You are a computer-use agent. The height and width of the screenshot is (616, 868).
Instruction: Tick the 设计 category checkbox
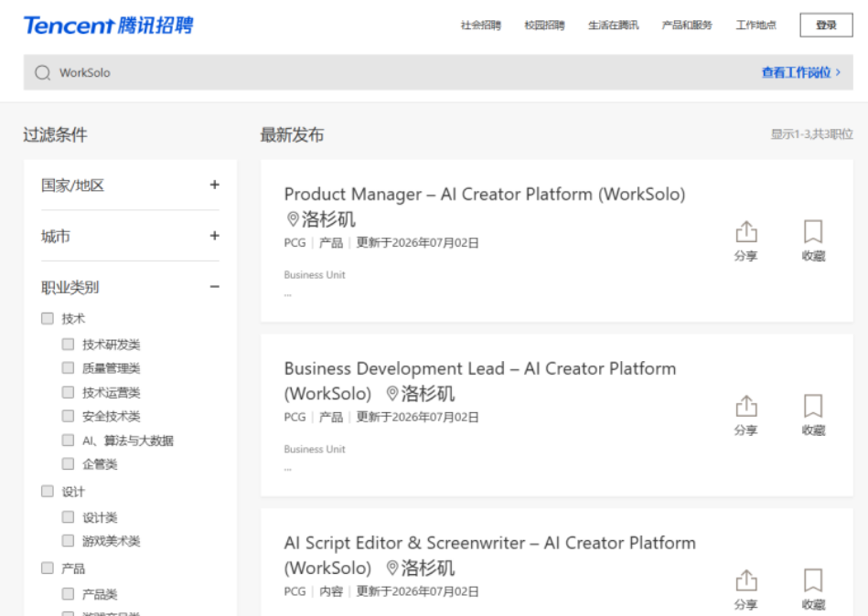pos(48,491)
